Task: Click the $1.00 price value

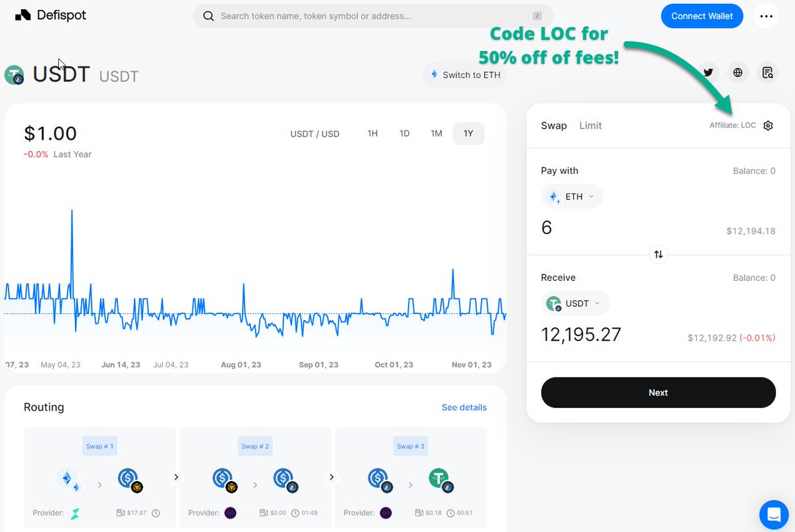Action: pyautogui.click(x=50, y=133)
